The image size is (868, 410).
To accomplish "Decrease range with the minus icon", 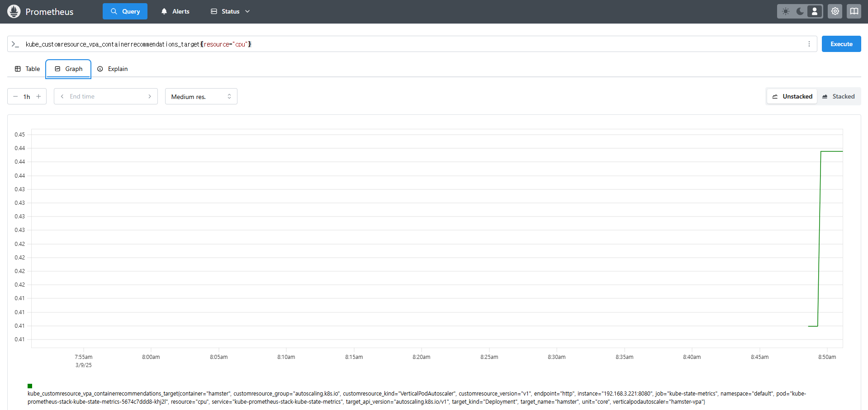I will point(15,96).
